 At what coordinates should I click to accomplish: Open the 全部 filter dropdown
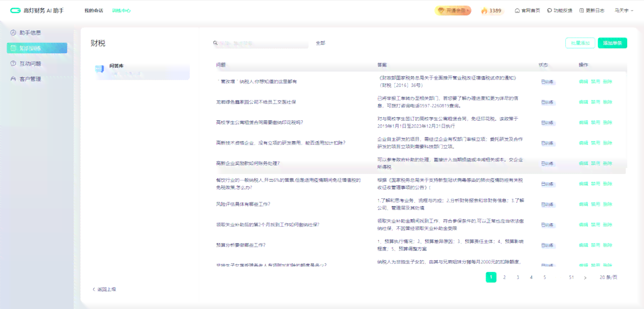point(320,44)
